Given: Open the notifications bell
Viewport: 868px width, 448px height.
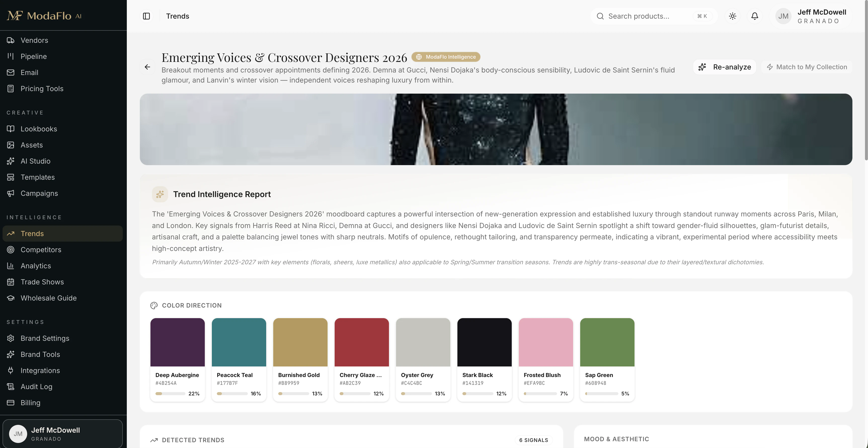Looking at the screenshot, I should pyautogui.click(x=755, y=16).
